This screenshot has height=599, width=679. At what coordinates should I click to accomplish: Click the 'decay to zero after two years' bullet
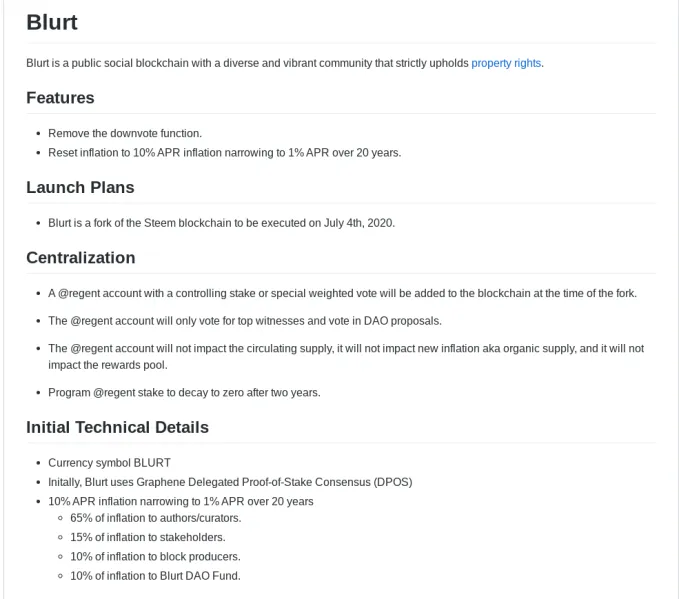tap(184, 393)
